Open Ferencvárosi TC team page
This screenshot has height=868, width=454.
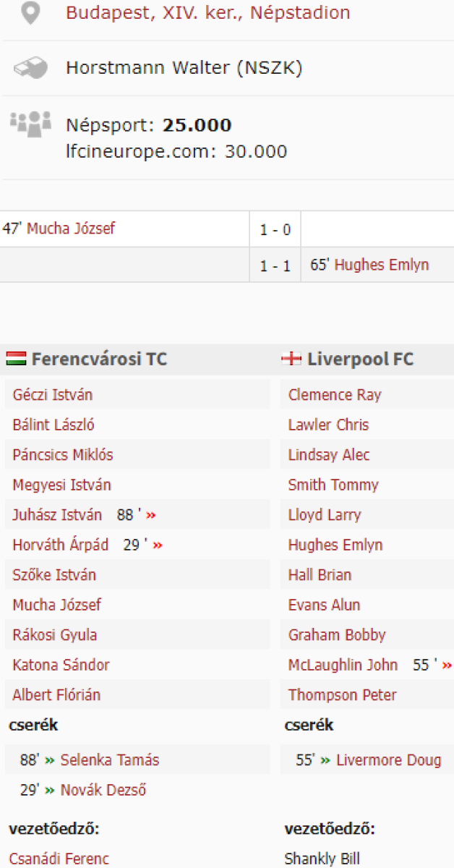click(99, 359)
